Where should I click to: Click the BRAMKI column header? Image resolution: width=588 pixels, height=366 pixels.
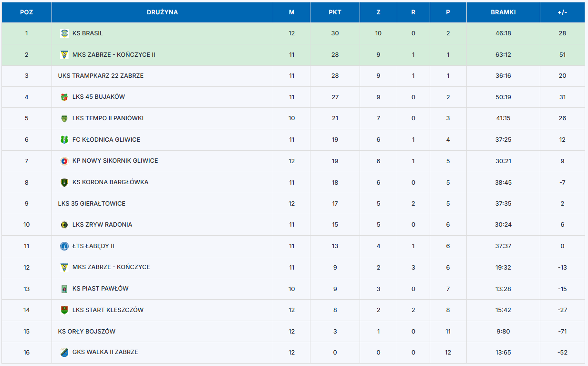click(x=503, y=12)
